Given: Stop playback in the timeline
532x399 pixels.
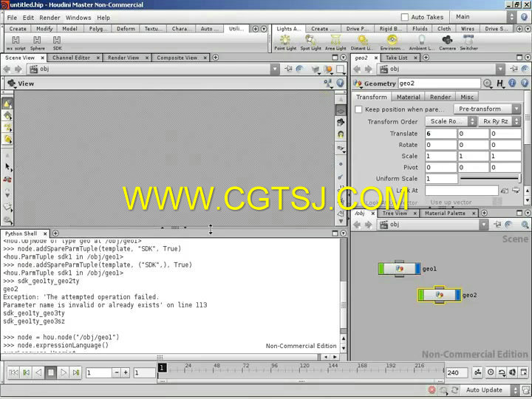Looking at the screenshot, I should (51, 372).
